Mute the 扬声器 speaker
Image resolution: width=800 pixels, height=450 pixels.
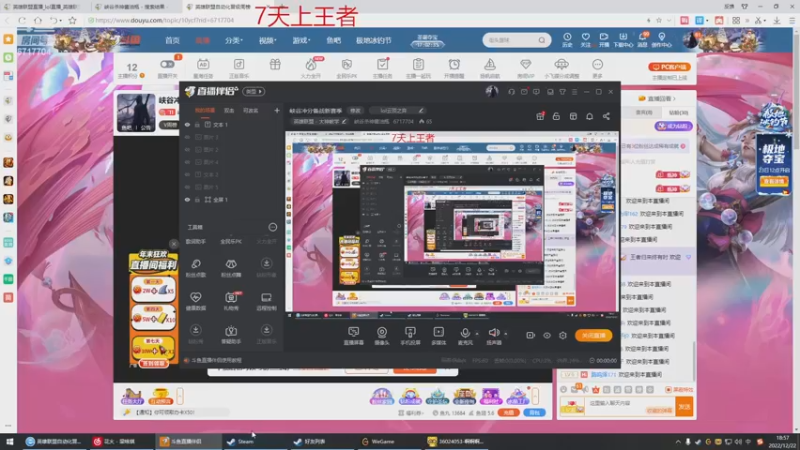point(493,332)
